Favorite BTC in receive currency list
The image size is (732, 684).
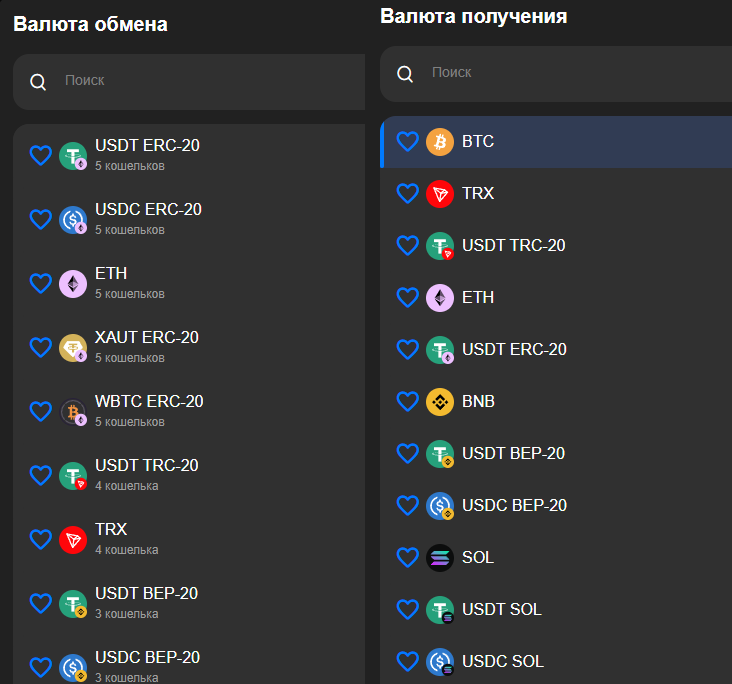click(408, 141)
